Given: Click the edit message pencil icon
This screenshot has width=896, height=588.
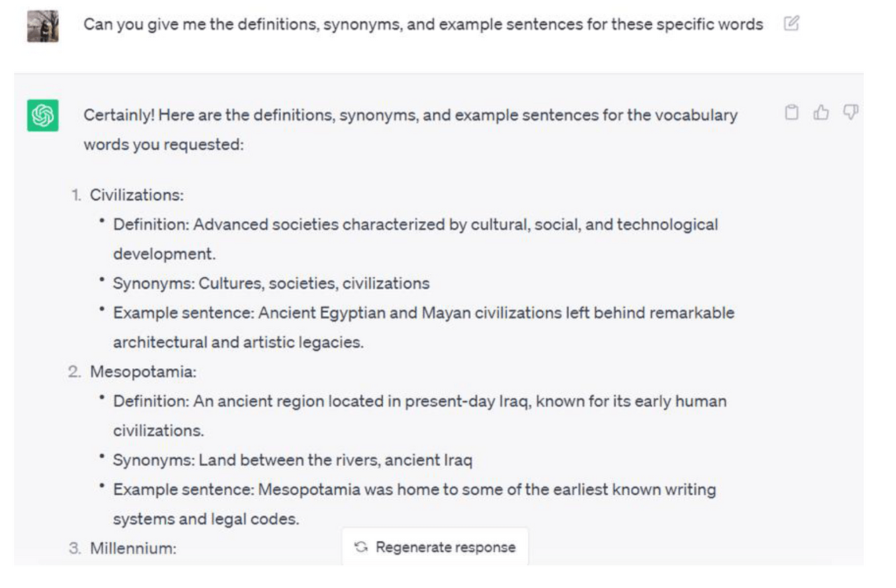Looking at the screenshot, I should (791, 24).
